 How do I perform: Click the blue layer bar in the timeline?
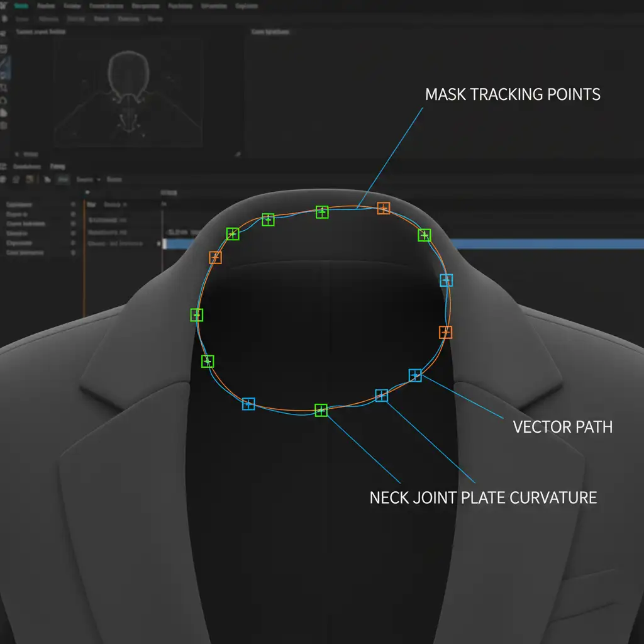(x=402, y=244)
